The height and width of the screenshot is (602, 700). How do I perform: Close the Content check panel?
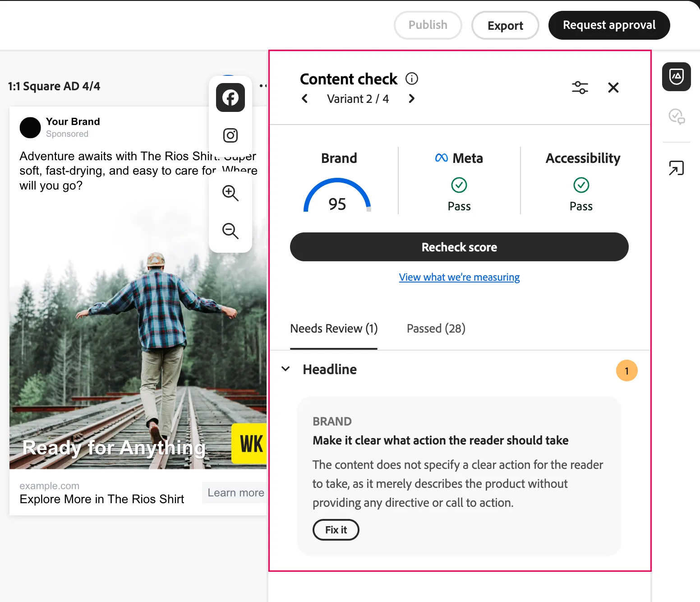613,88
